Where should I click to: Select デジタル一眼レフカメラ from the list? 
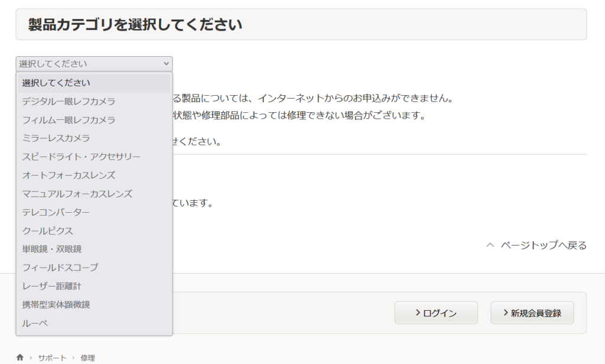pyautogui.click(x=69, y=102)
